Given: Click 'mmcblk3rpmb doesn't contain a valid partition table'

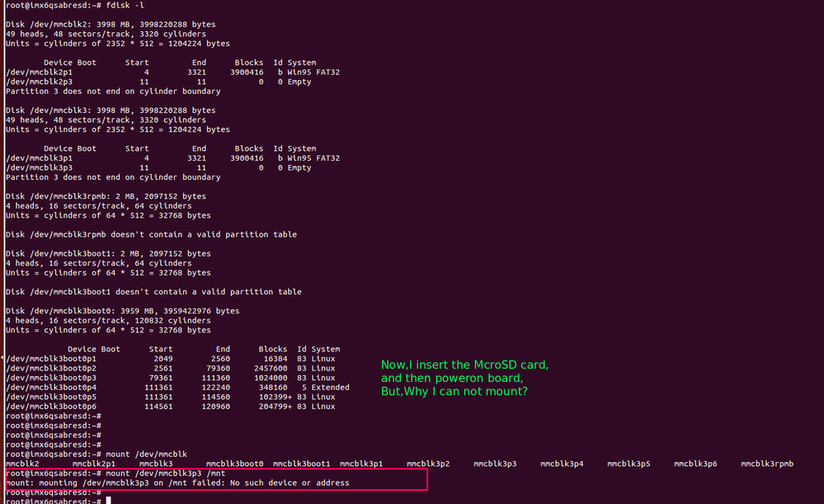Looking at the screenshot, I should pyautogui.click(x=151, y=234).
